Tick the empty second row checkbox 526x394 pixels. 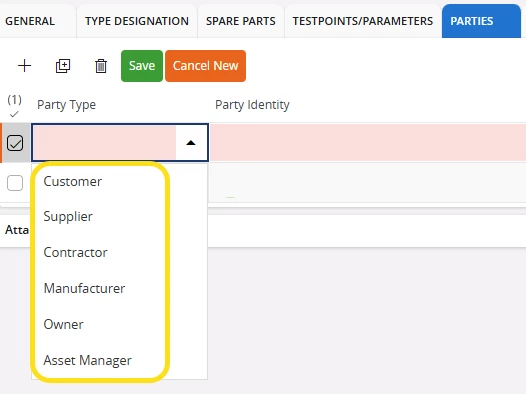point(15,183)
